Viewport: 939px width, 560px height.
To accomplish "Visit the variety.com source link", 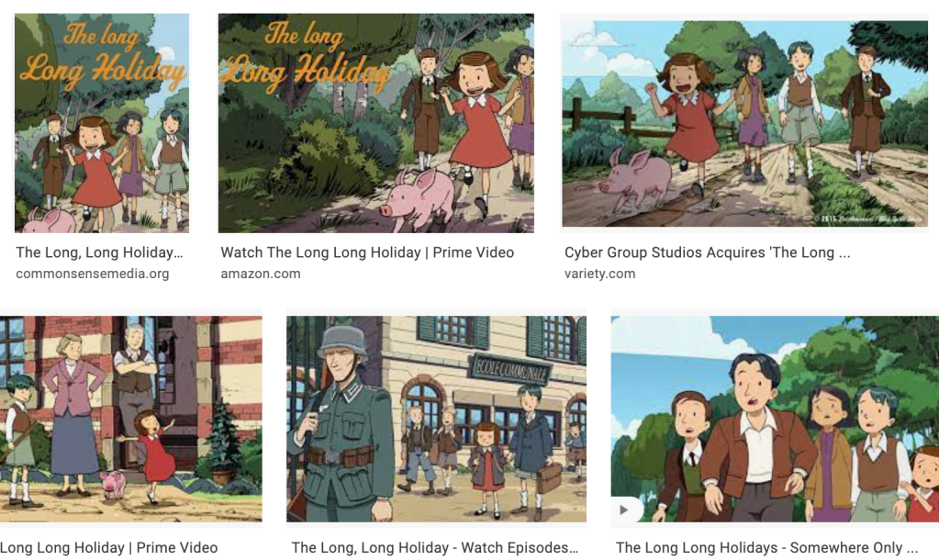I will point(599,274).
